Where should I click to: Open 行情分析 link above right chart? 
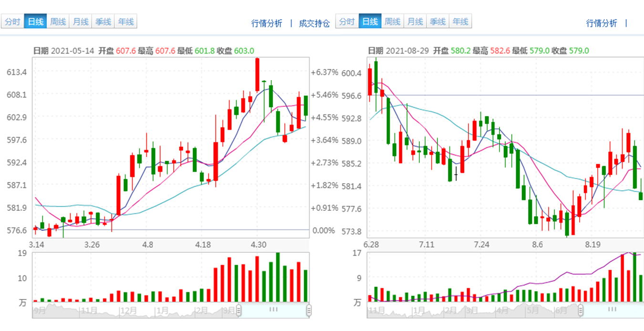pyautogui.click(x=601, y=23)
